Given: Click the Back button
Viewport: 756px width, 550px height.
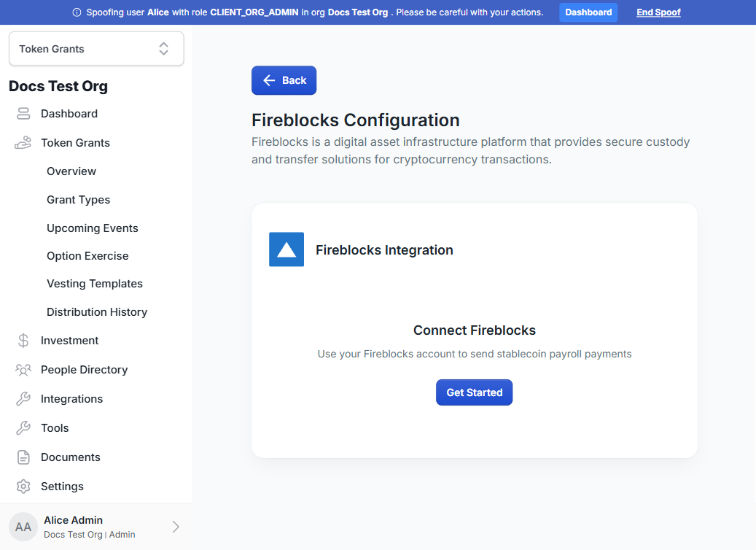Looking at the screenshot, I should click(x=284, y=80).
